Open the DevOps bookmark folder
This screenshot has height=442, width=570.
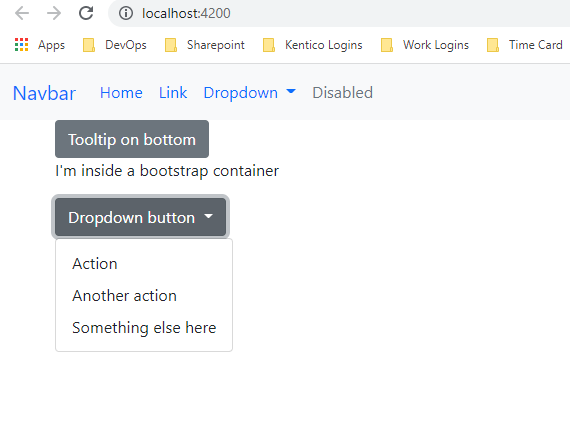pos(115,45)
